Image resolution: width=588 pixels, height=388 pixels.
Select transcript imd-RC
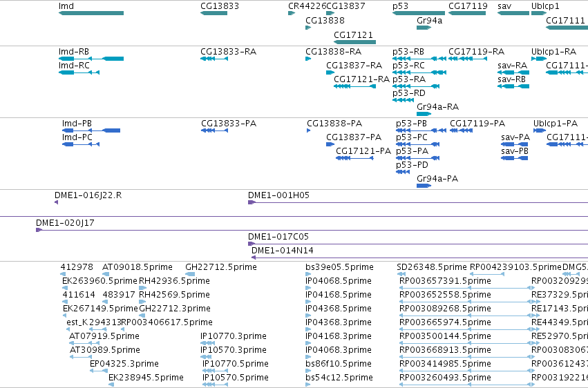pos(79,72)
